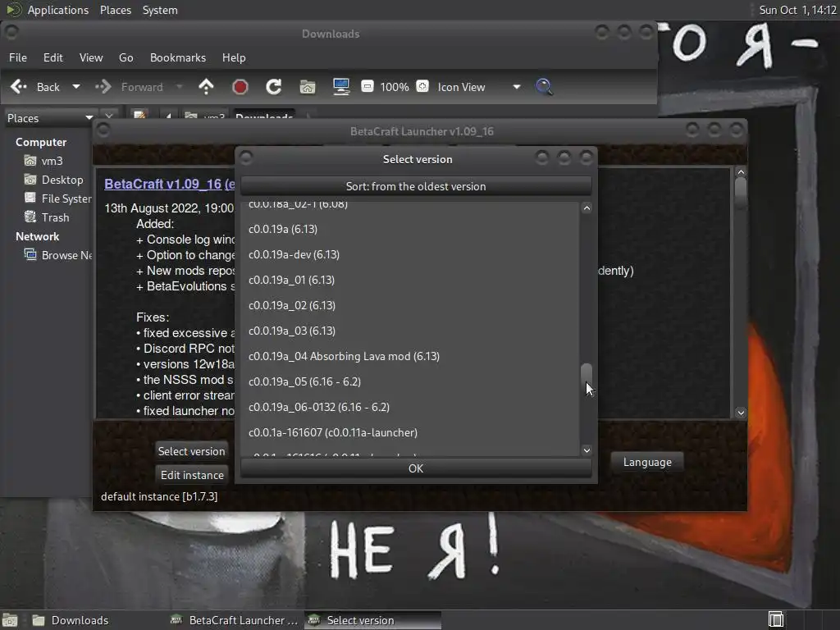Open the Help menu
The image size is (840, 630).
click(234, 57)
